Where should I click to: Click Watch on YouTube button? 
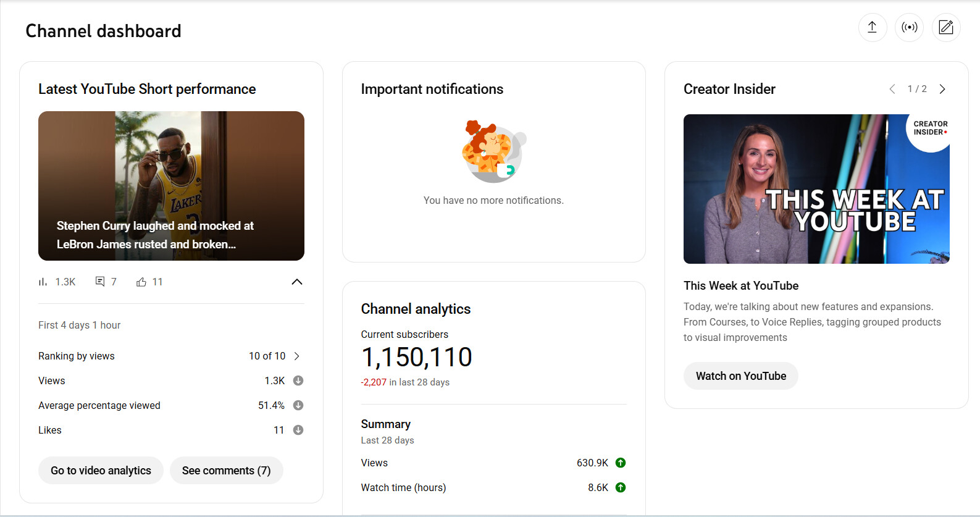pos(740,376)
